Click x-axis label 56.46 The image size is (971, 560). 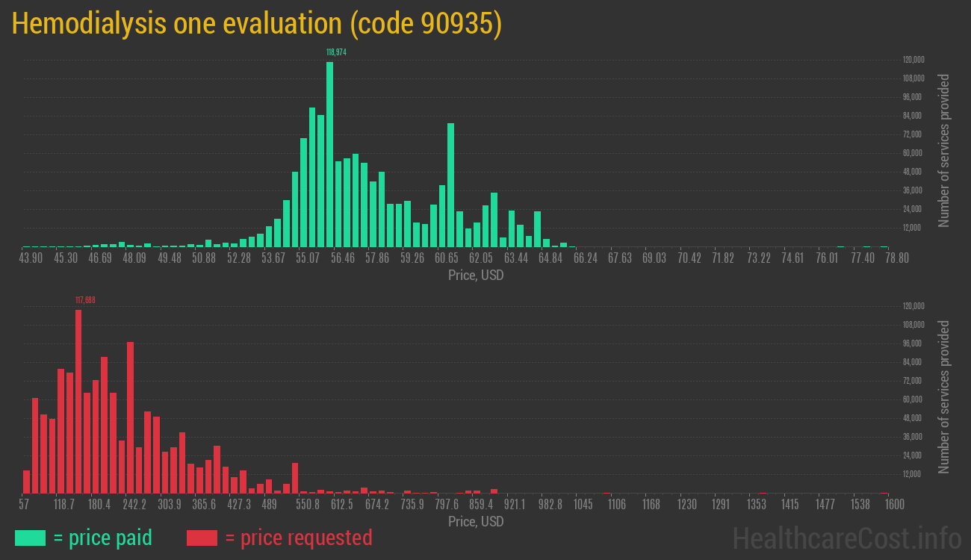(x=343, y=258)
